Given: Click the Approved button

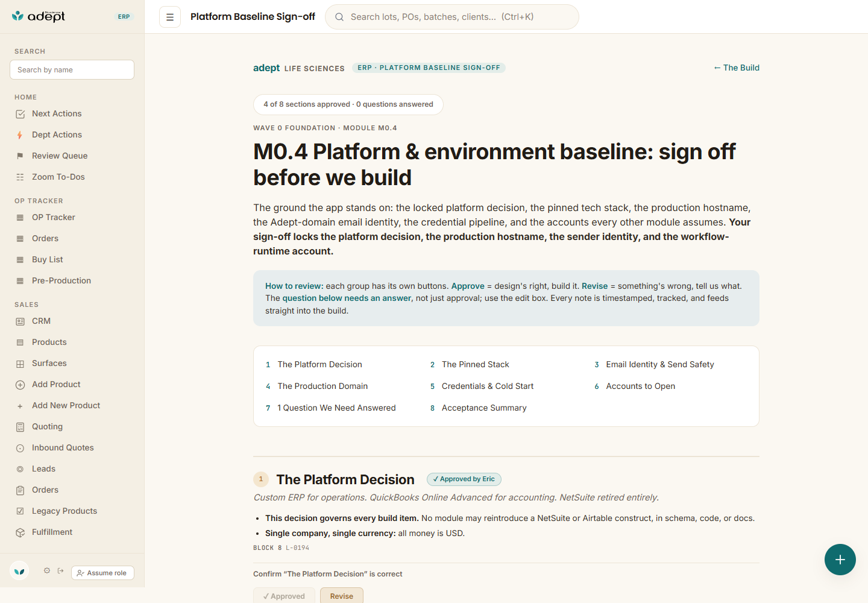Looking at the screenshot, I should click(284, 595).
